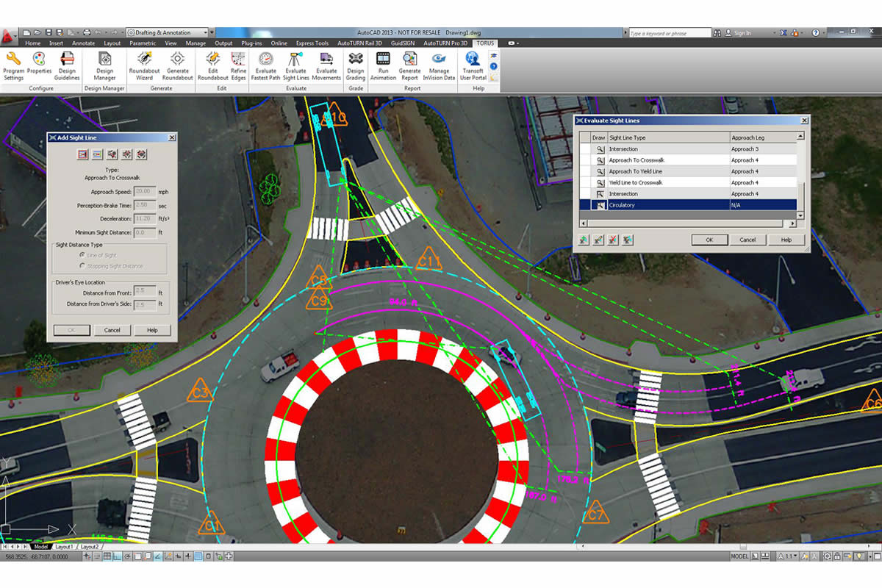Click Generate Report
Screen dimensions: 882x588
pyautogui.click(x=409, y=65)
